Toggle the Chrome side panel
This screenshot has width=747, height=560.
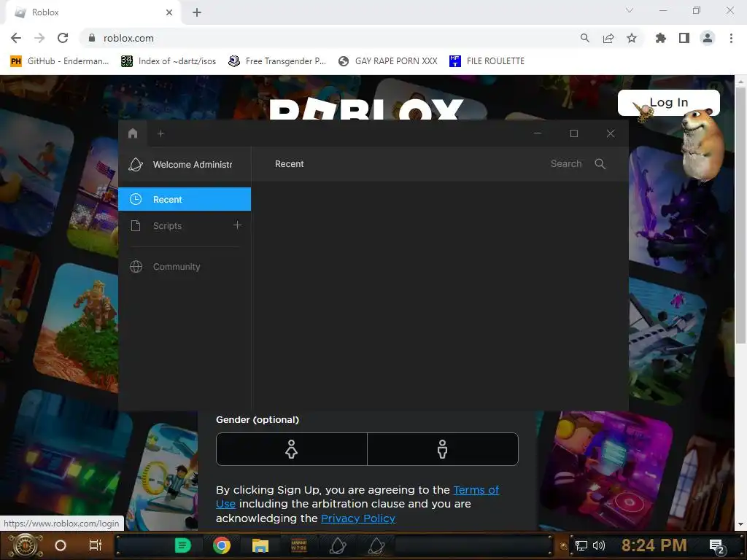[x=684, y=38]
